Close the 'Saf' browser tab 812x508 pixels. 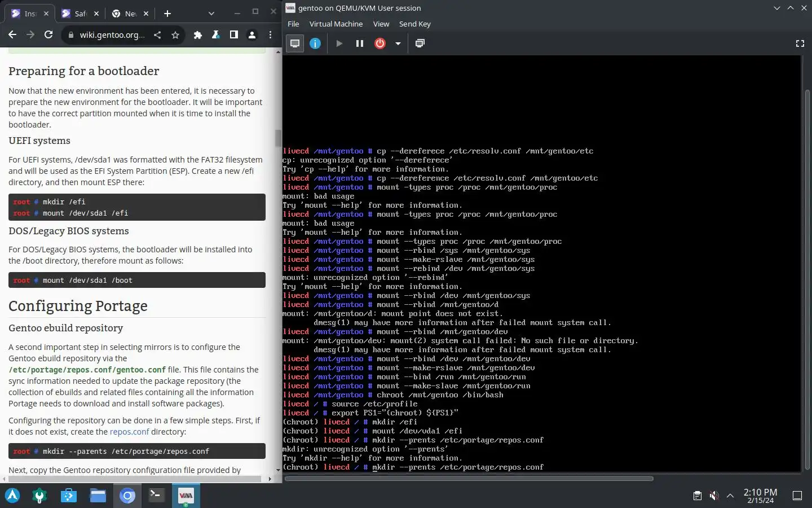[96, 14]
